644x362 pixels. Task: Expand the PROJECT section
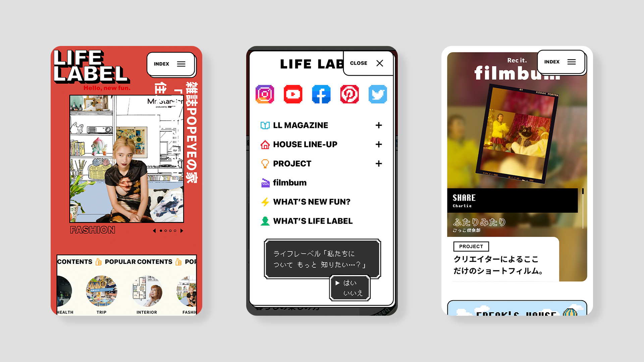coord(379,163)
